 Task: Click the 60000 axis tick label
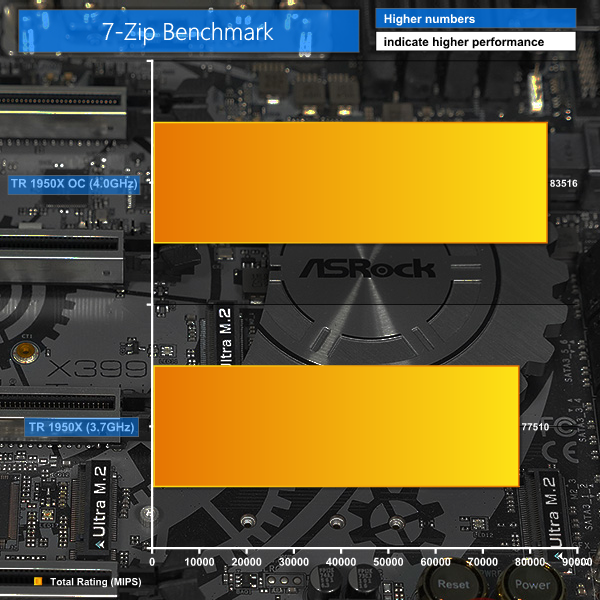435,562
